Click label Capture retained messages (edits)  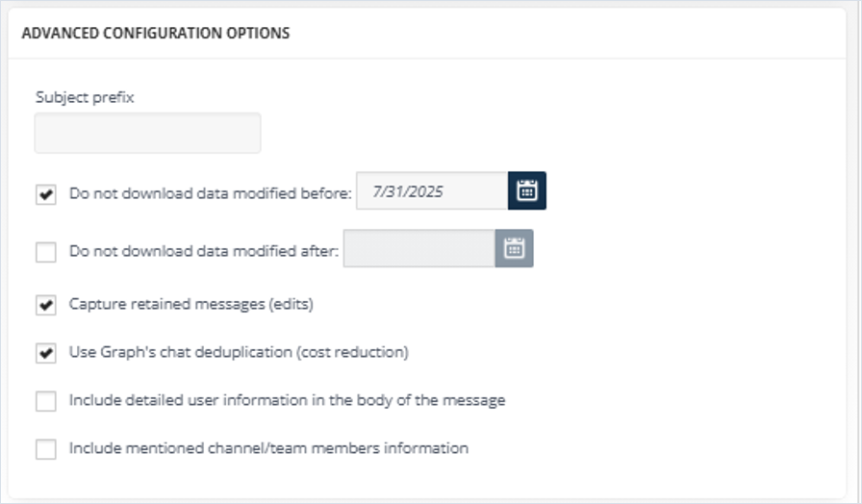(x=191, y=304)
